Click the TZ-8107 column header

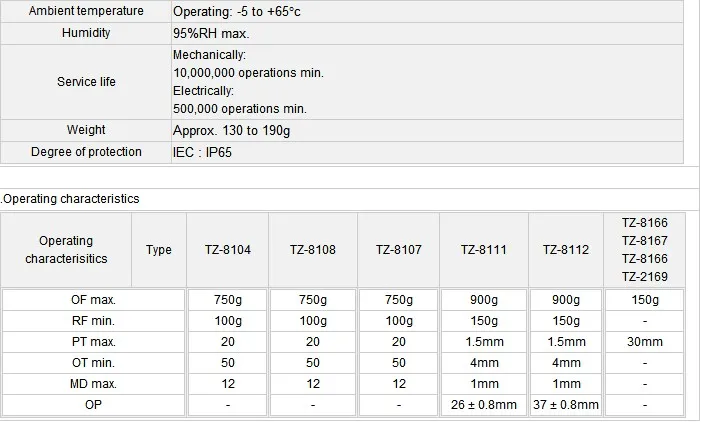[398, 250]
